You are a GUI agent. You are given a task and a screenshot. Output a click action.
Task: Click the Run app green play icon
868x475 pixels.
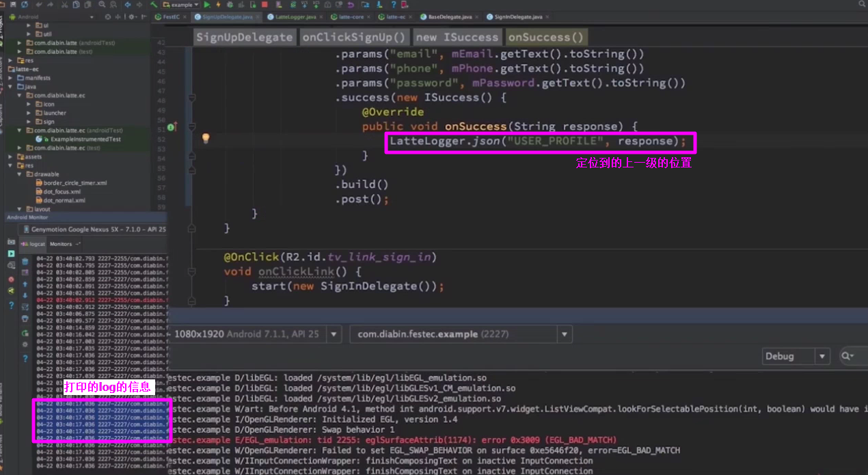coord(206,4)
